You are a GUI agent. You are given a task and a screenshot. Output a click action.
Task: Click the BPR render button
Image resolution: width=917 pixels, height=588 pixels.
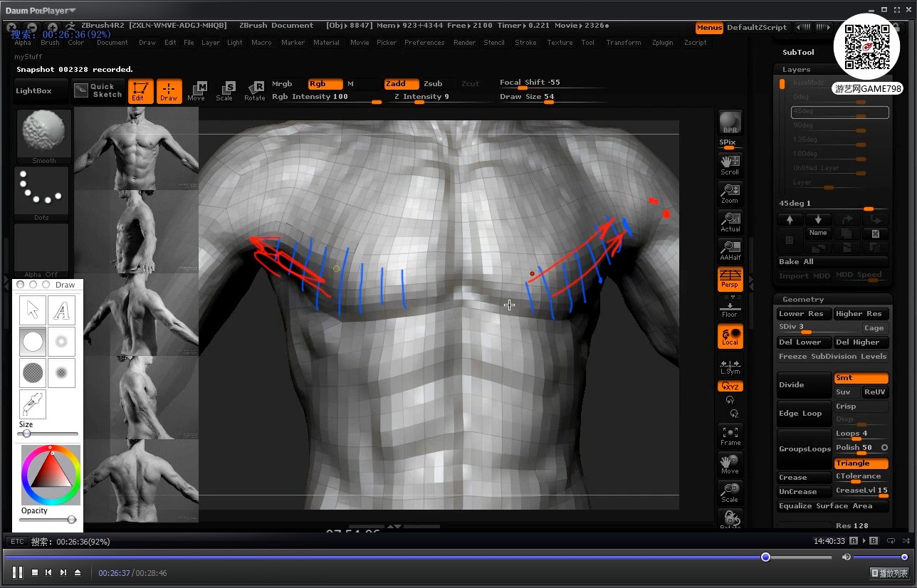click(x=730, y=122)
